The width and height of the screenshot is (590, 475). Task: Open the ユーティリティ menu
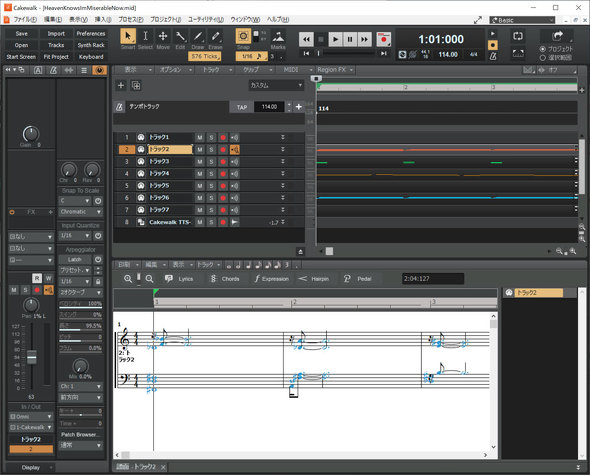(206, 20)
